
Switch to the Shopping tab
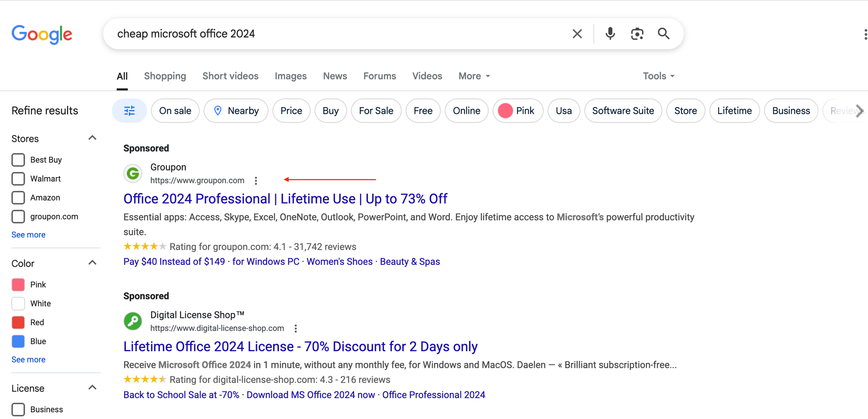click(165, 76)
